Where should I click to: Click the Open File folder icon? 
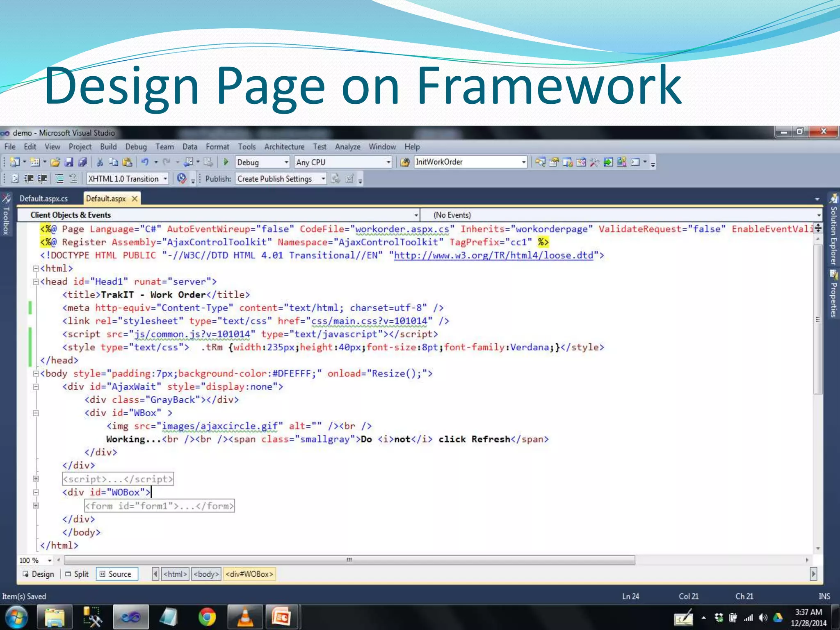click(x=55, y=162)
